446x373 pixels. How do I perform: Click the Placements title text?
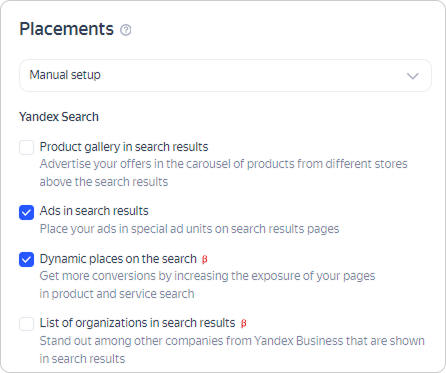point(67,29)
